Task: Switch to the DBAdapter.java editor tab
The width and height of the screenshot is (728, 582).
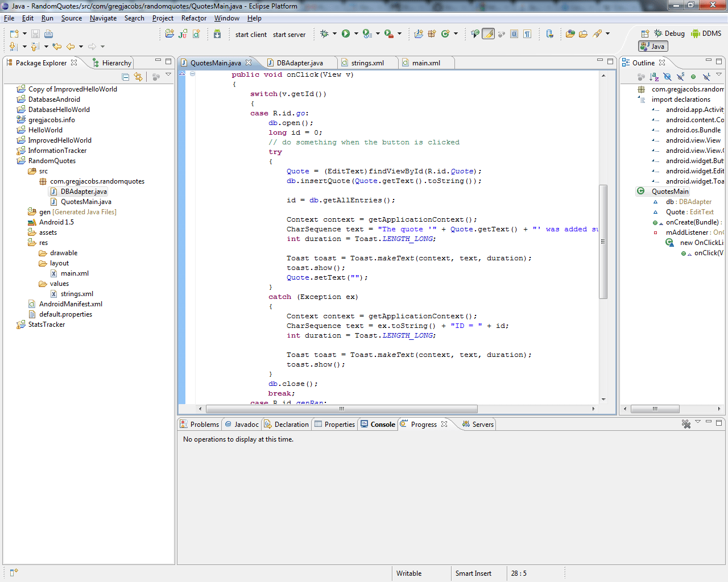Action: [x=299, y=63]
